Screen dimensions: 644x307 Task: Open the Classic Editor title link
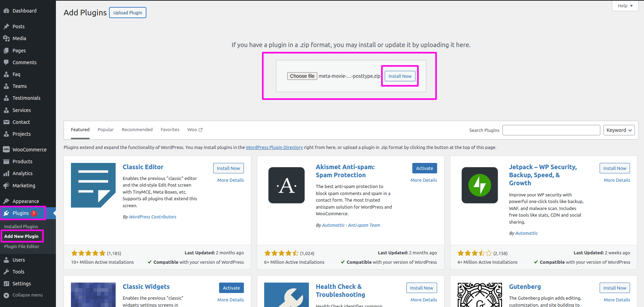point(143,167)
